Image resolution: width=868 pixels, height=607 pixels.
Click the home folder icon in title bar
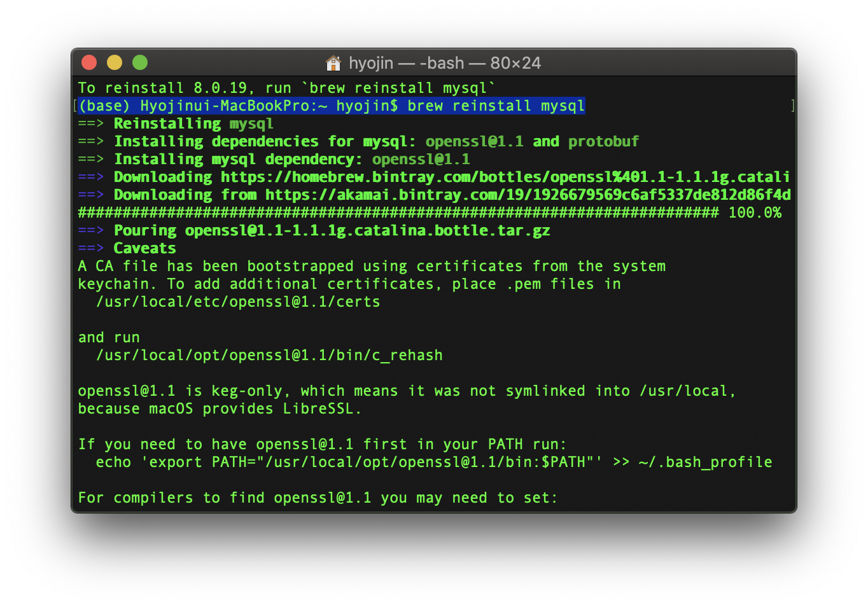pyautogui.click(x=333, y=63)
